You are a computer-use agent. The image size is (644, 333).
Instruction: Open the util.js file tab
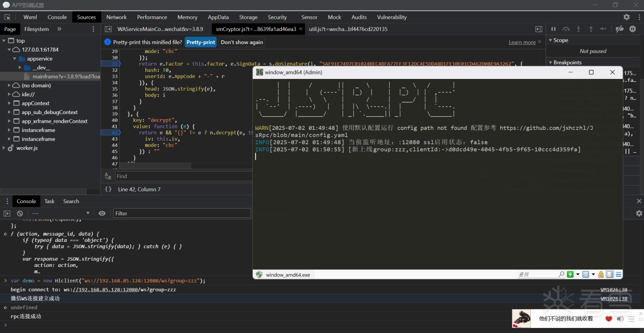point(348,30)
